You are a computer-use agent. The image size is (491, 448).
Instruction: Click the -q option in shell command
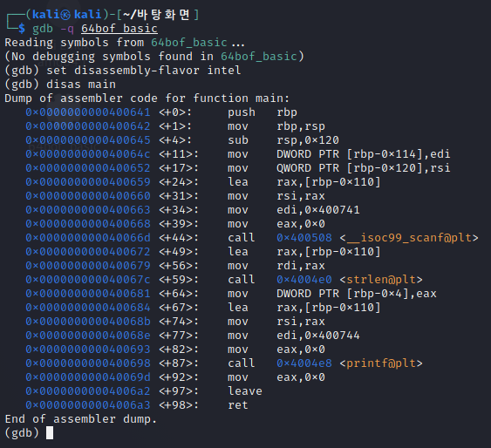coord(67,29)
